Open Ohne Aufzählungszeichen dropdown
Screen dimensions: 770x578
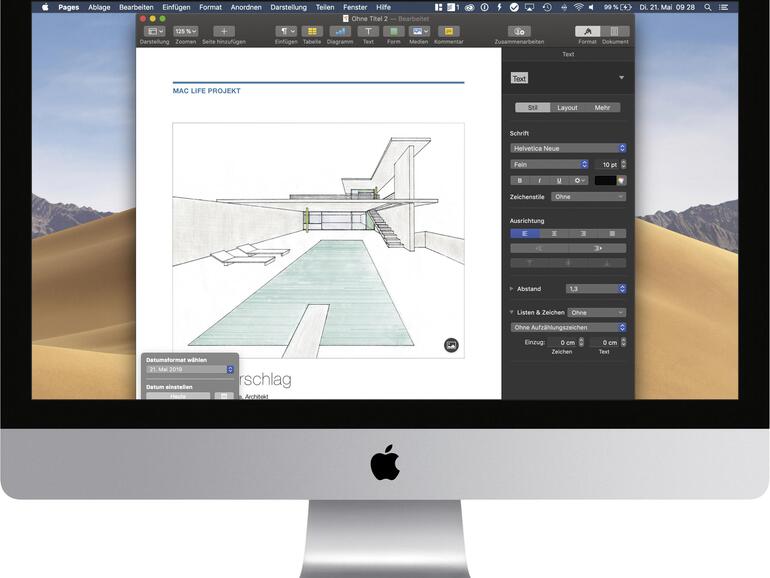coord(568,328)
